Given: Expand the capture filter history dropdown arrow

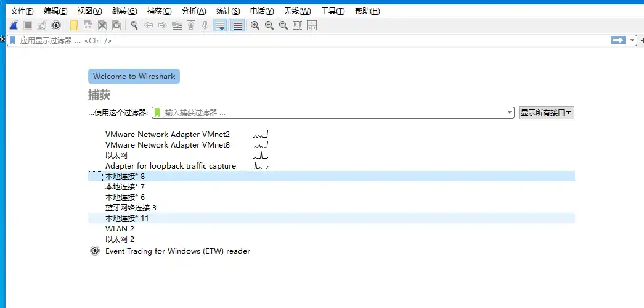Looking at the screenshot, I should [x=510, y=113].
